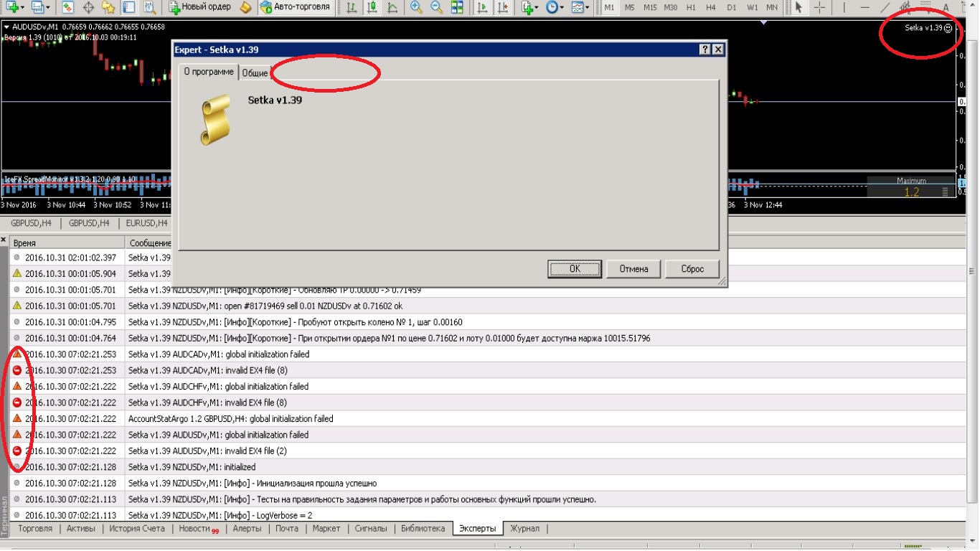Image resolution: width=980 pixels, height=551 pixels.
Task: Select the 'NZDUSDv,M1: initialized' log row
Action: 488,467
